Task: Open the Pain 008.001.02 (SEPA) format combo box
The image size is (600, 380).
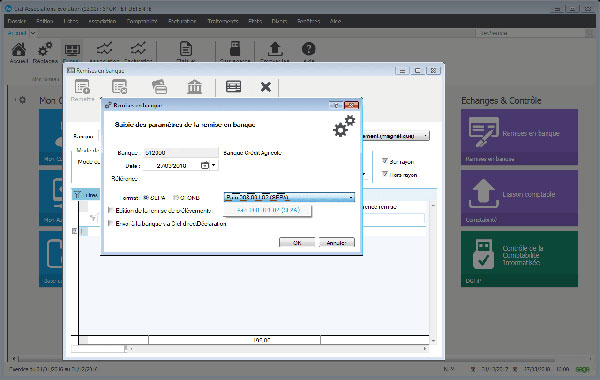Action: pos(289,197)
